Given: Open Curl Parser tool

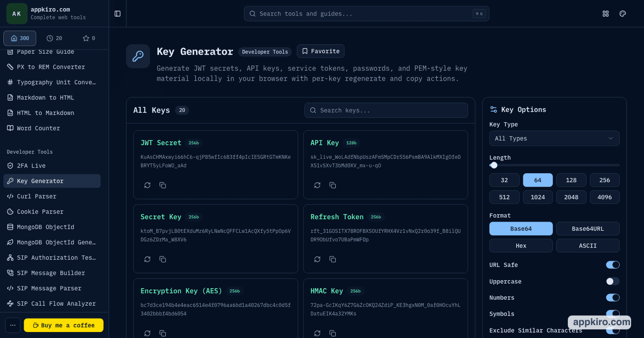Looking at the screenshot, I should point(52,196).
